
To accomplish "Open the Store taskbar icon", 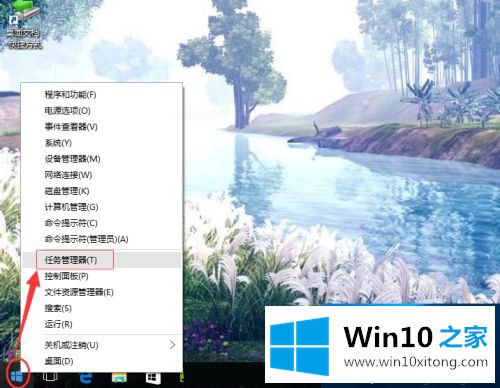I will pyautogui.click(x=153, y=377).
